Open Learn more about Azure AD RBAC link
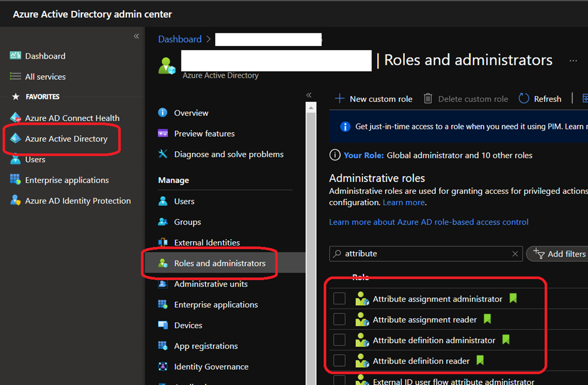The image size is (588, 385). click(428, 222)
